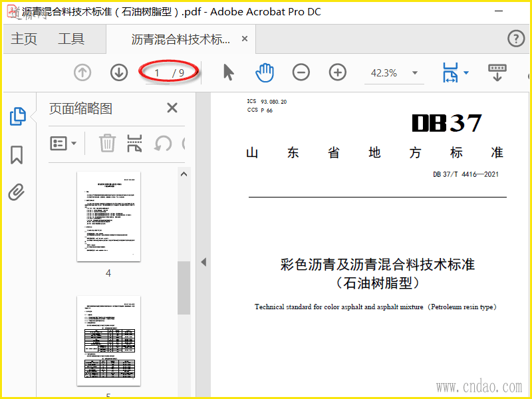
Task: Click the 页面缩略图 panel heading
Action: [x=80, y=108]
